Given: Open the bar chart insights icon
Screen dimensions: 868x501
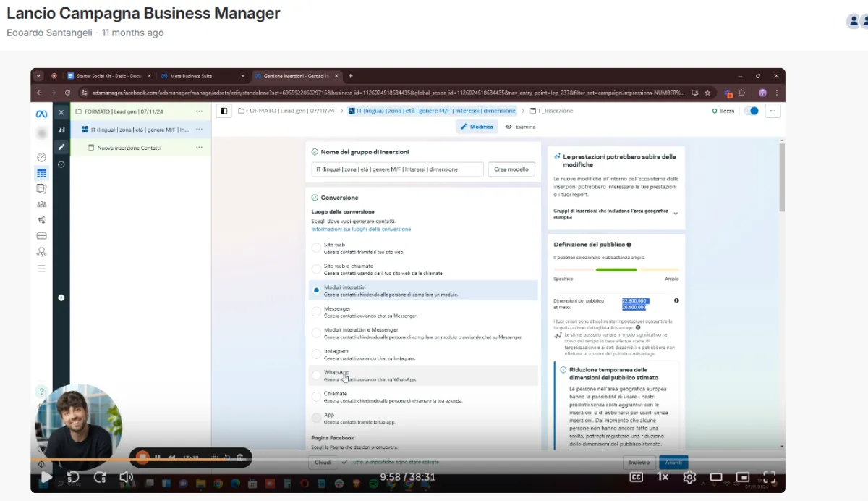Looking at the screenshot, I should click(x=61, y=130).
